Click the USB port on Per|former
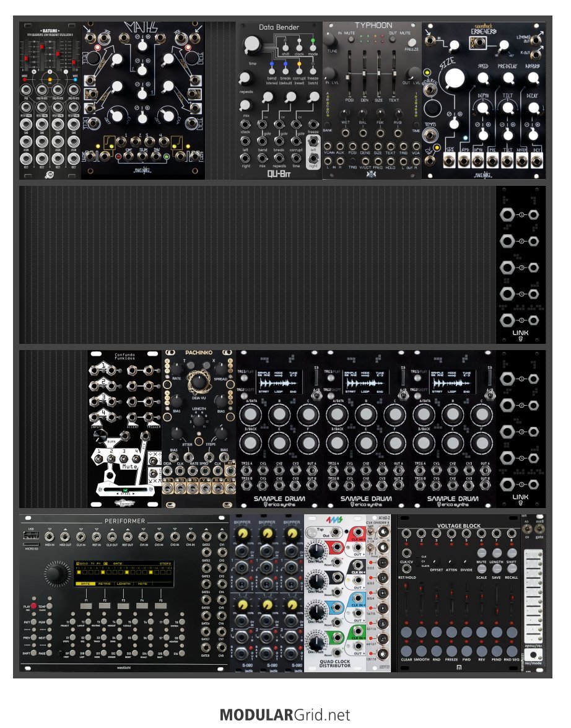Screen dimensions: 571x728 (x=31, y=536)
